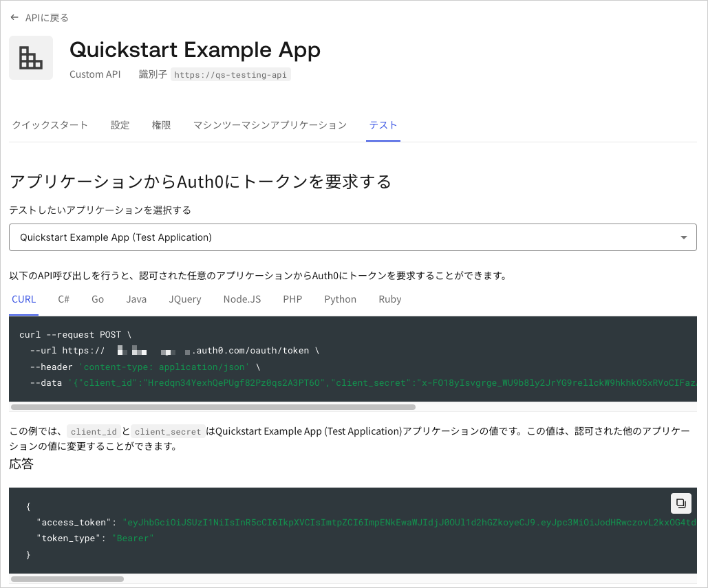This screenshot has height=588, width=708.
Task: Copy the response with the copy icon
Action: pyautogui.click(x=681, y=503)
